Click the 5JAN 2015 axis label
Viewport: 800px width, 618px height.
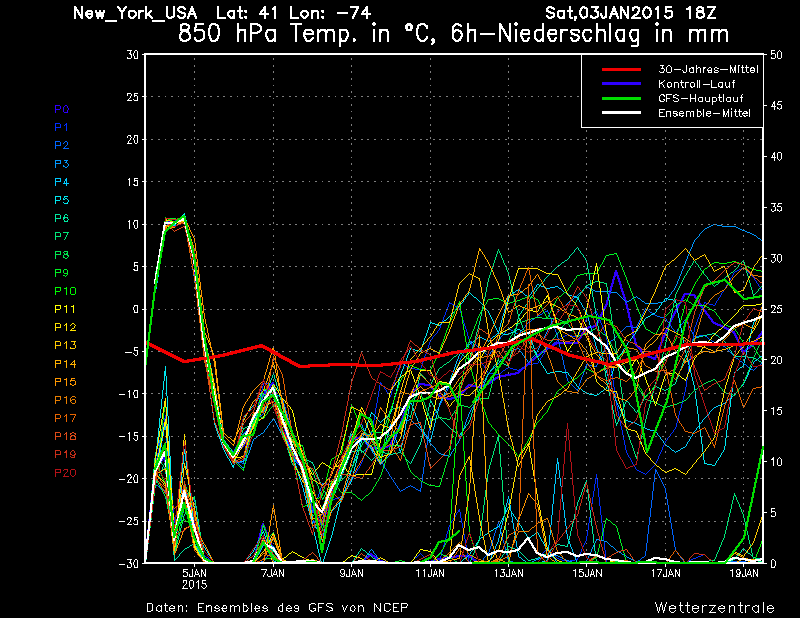tap(194, 579)
